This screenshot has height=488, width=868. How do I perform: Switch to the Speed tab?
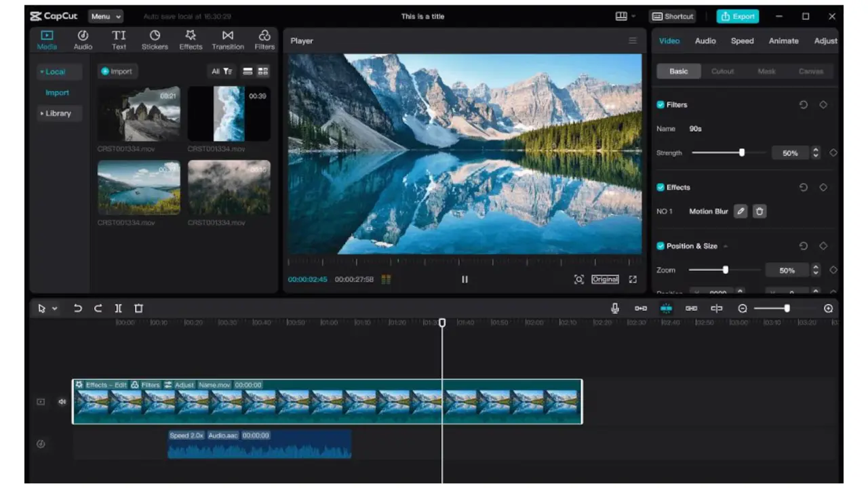[742, 41]
